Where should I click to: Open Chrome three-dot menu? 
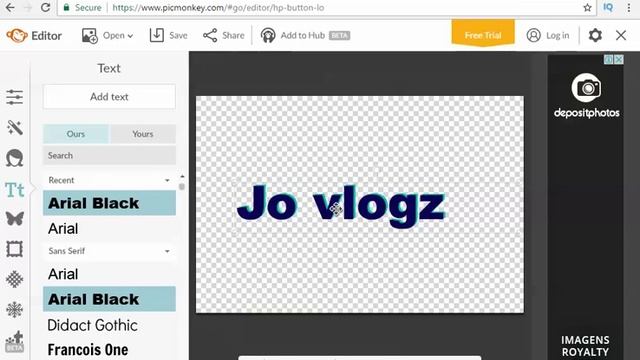pos(629,7)
